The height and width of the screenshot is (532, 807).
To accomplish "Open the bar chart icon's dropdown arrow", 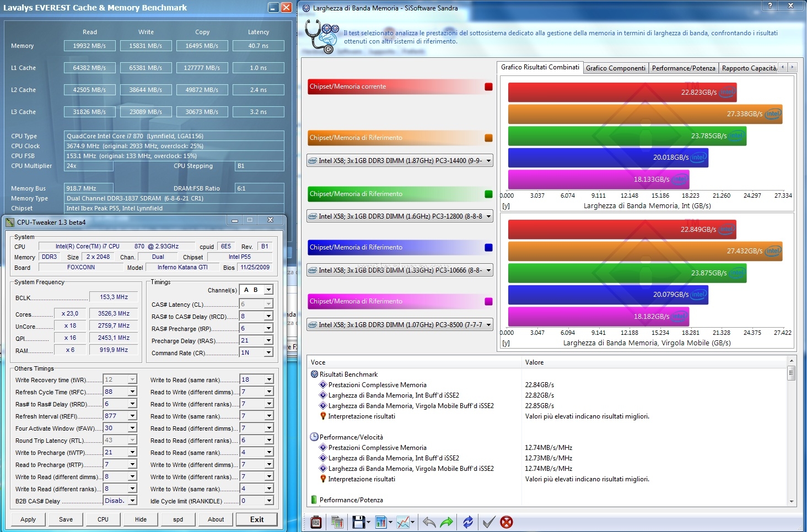I will tap(390, 523).
